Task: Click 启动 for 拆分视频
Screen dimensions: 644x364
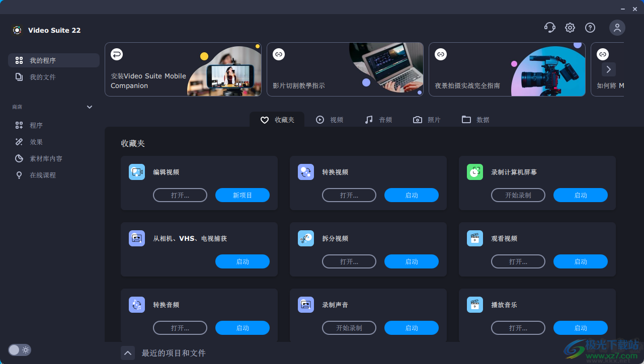Action: click(x=412, y=261)
